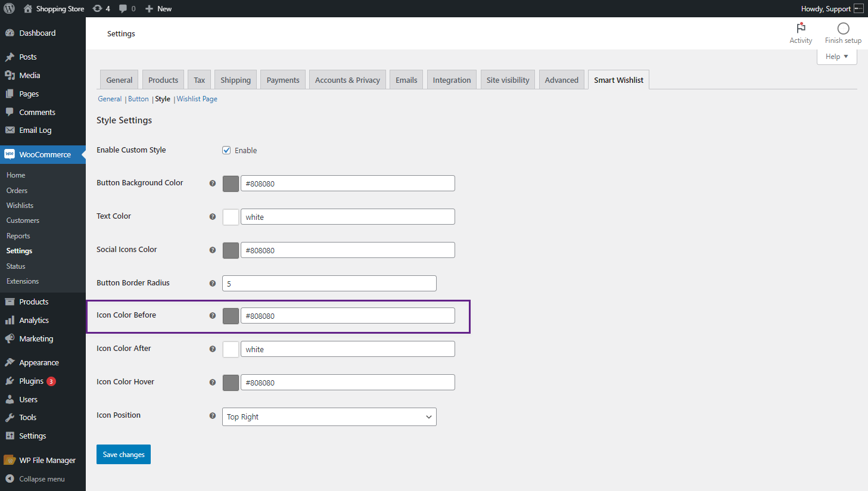Open the Button sub-section link
The height and width of the screenshot is (491, 868).
click(x=138, y=99)
